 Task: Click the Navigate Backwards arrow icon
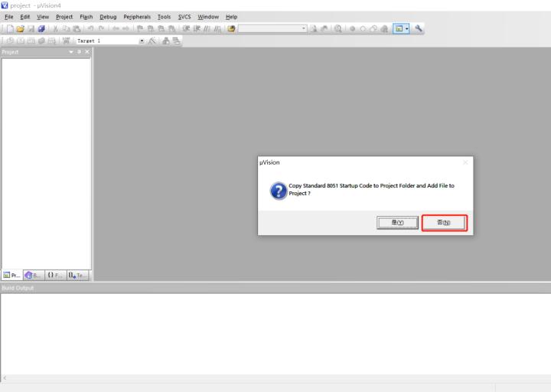(x=116, y=29)
